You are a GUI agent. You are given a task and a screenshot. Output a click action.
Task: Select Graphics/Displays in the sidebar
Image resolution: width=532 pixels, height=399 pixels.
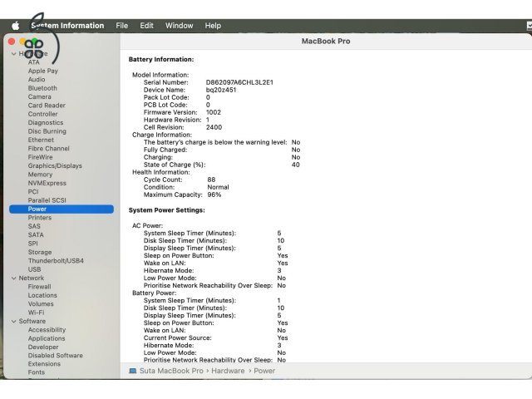pos(55,166)
